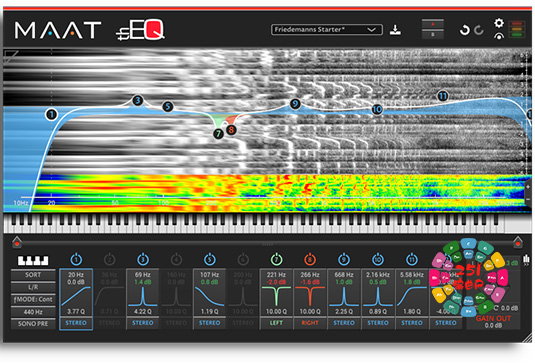Click the 5.58 kHz frequency value
This screenshot has height=363, width=535.
pos(412,275)
